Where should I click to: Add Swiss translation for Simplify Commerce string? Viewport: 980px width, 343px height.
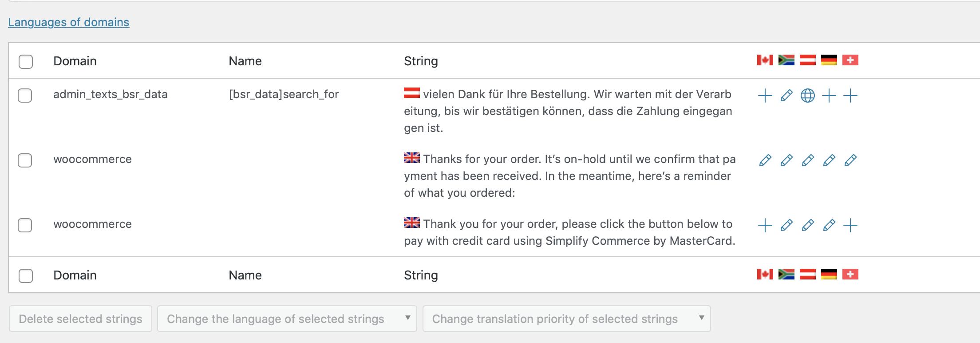click(x=850, y=225)
